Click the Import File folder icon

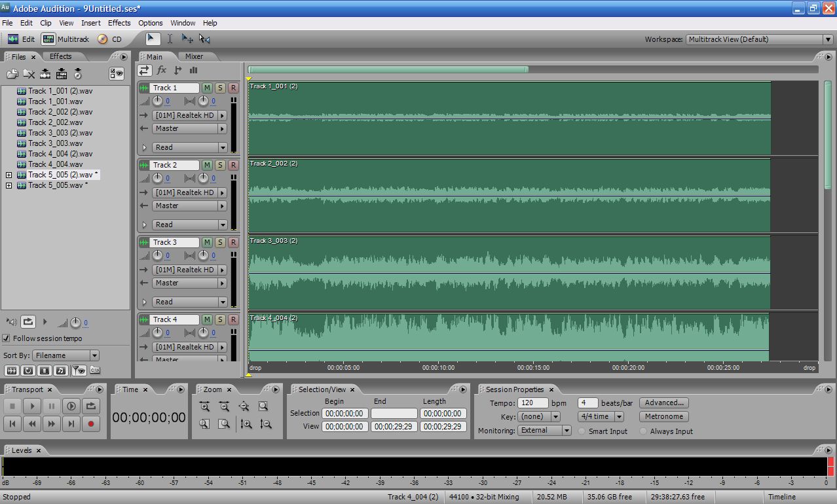12,74
